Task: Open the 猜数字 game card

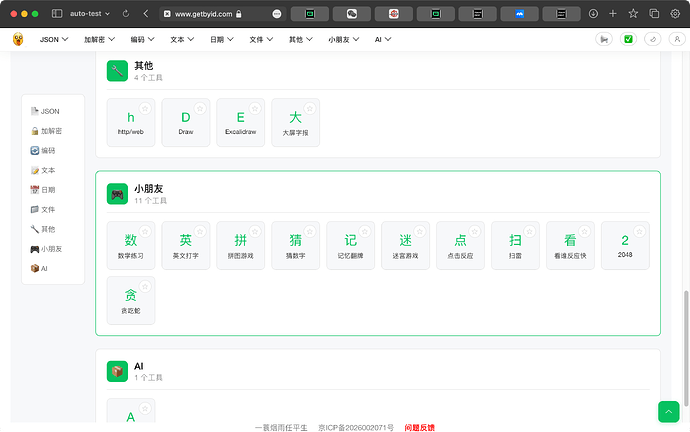Action: pyautogui.click(x=296, y=245)
